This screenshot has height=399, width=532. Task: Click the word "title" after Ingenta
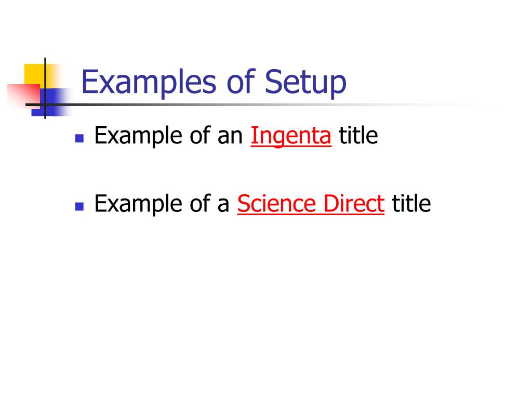[x=358, y=136]
